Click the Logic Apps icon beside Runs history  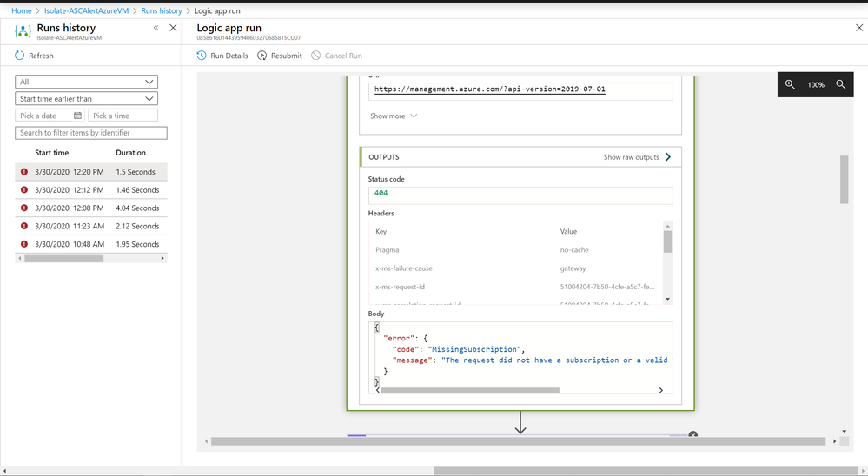click(23, 31)
